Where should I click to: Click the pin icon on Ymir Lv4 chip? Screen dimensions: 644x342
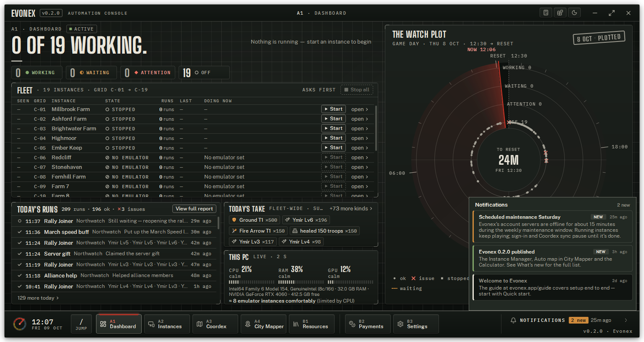(284, 242)
